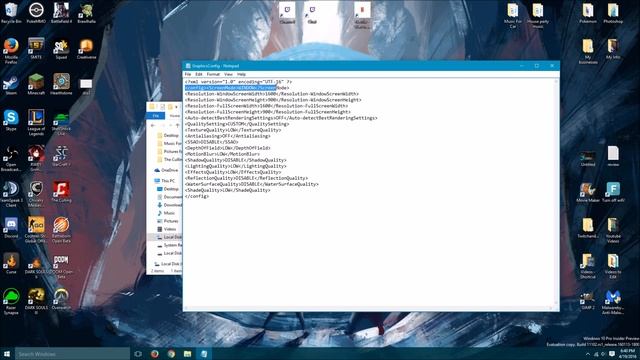Viewport: 640px width, 360px height.
Task: Open the Photoshop folder on desktop
Action: [x=613, y=13]
